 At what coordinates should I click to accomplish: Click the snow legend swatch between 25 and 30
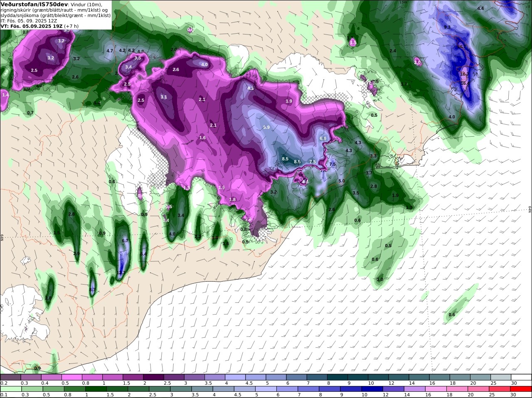point(501,377)
